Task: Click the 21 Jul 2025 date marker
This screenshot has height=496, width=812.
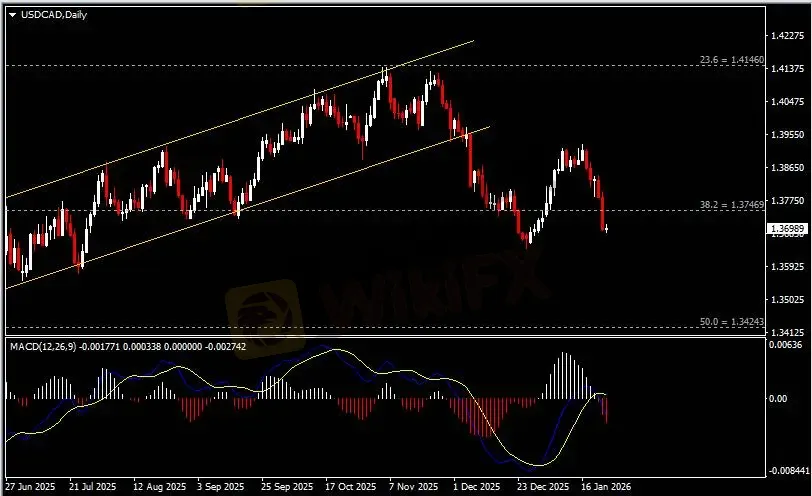Action: (x=94, y=487)
